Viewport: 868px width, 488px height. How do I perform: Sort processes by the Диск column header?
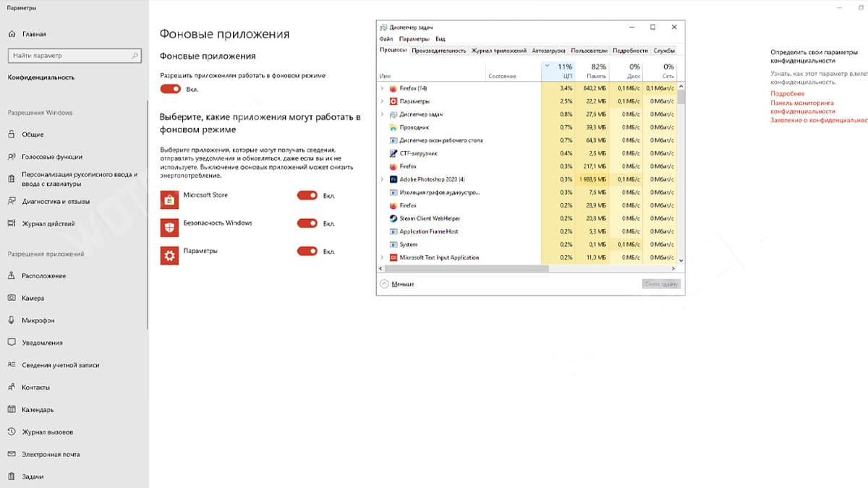click(x=626, y=70)
